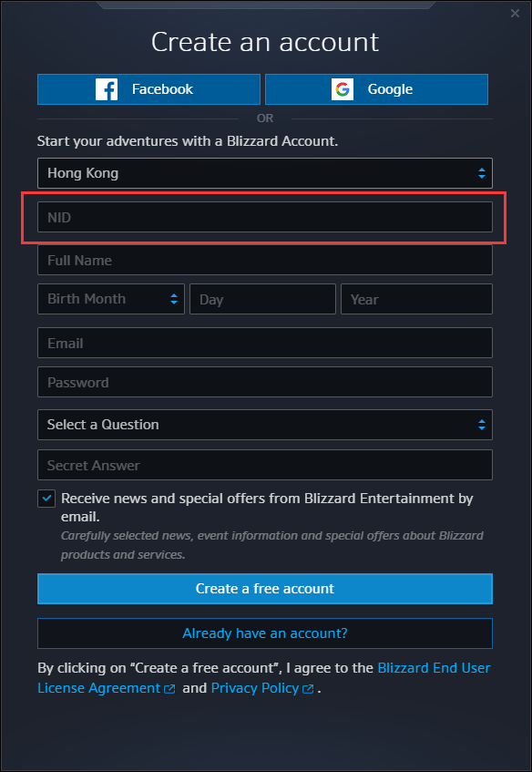Sign up with the Facebook button

pos(148,89)
